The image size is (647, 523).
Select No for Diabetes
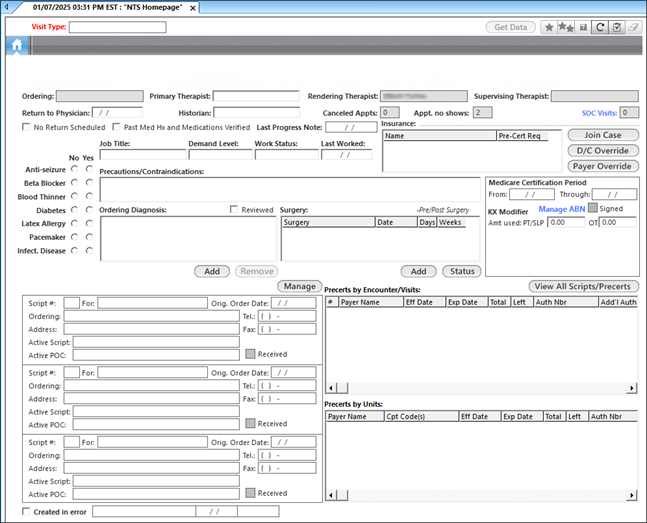tap(74, 210)
